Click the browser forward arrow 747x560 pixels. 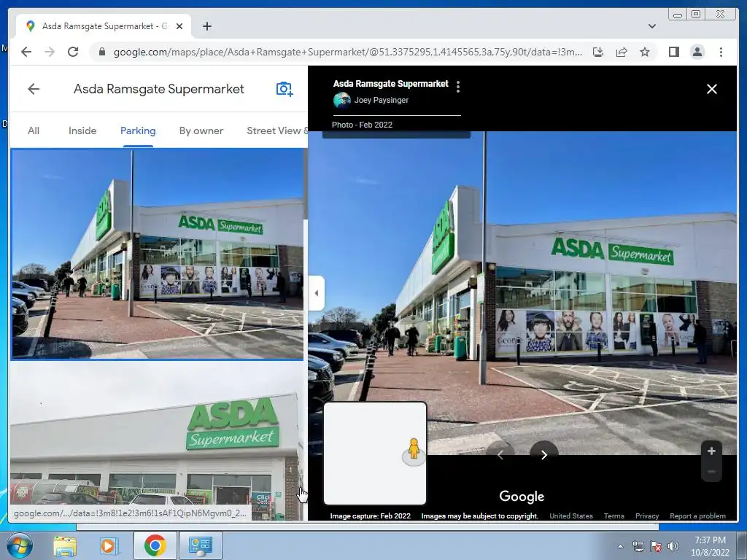pyautogui.click(x=50, y=52)
